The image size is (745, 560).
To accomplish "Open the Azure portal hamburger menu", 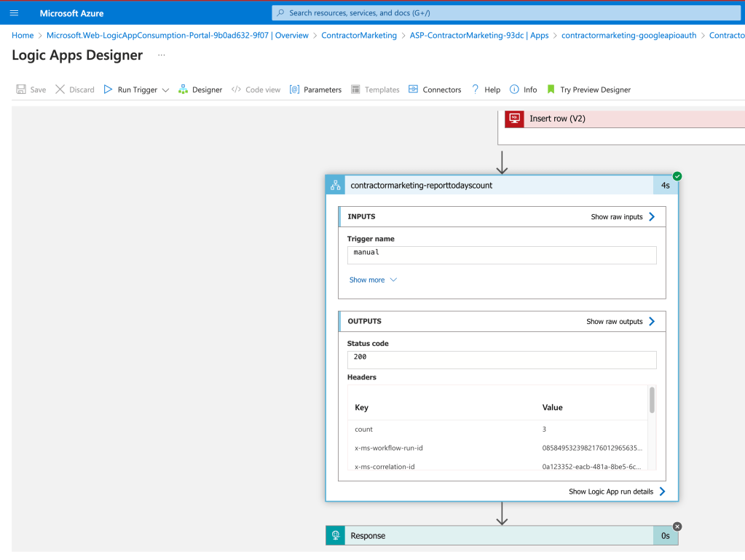I will 15,13.
